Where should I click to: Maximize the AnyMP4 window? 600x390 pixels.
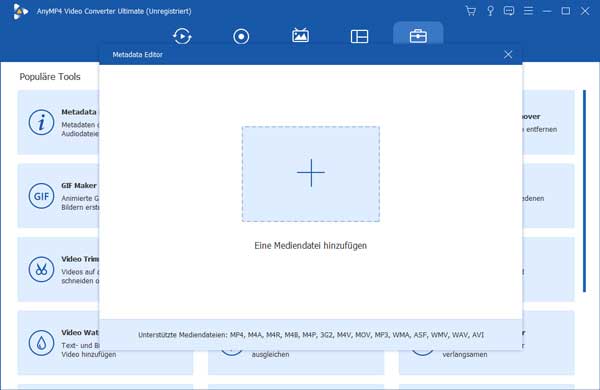[x=566, y=11]
